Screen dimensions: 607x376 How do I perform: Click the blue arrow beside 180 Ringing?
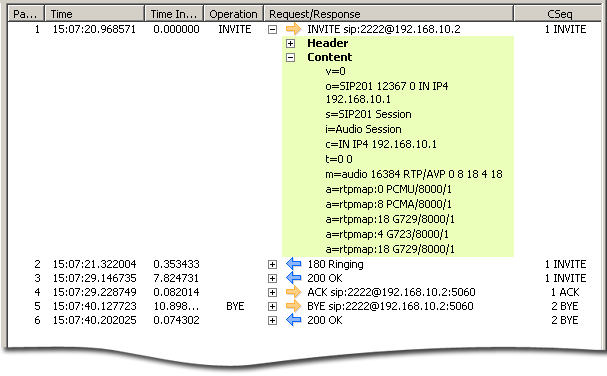pyautogui.click(x=293, y=264)
